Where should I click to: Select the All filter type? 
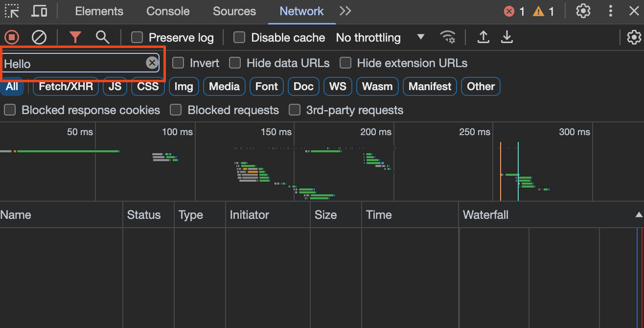(12, 87)
